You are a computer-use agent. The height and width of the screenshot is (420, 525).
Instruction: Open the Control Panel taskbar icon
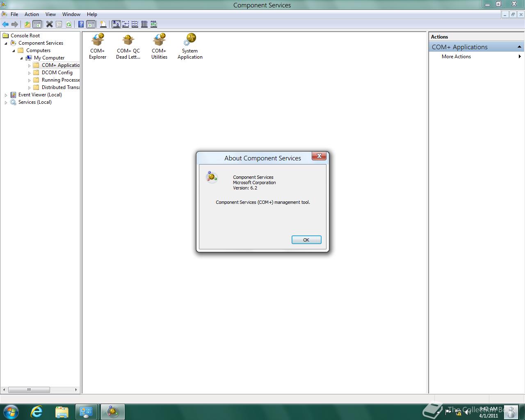point(87,412)
